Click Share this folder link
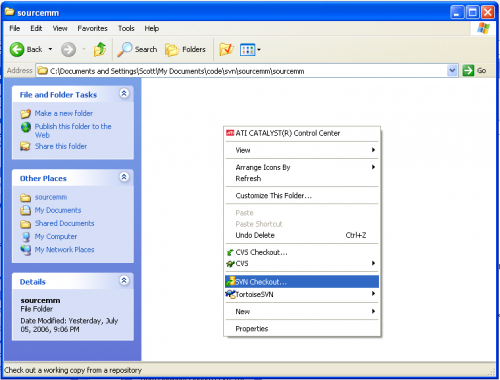The height and width of the screenshot is (380, 500). tap(61, 146)
